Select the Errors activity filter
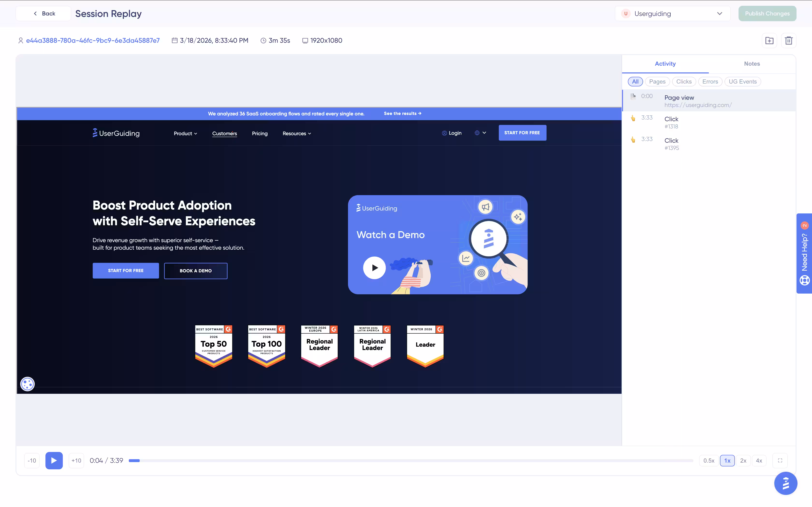This screenshot has height=507, width=812. [710, 82]
